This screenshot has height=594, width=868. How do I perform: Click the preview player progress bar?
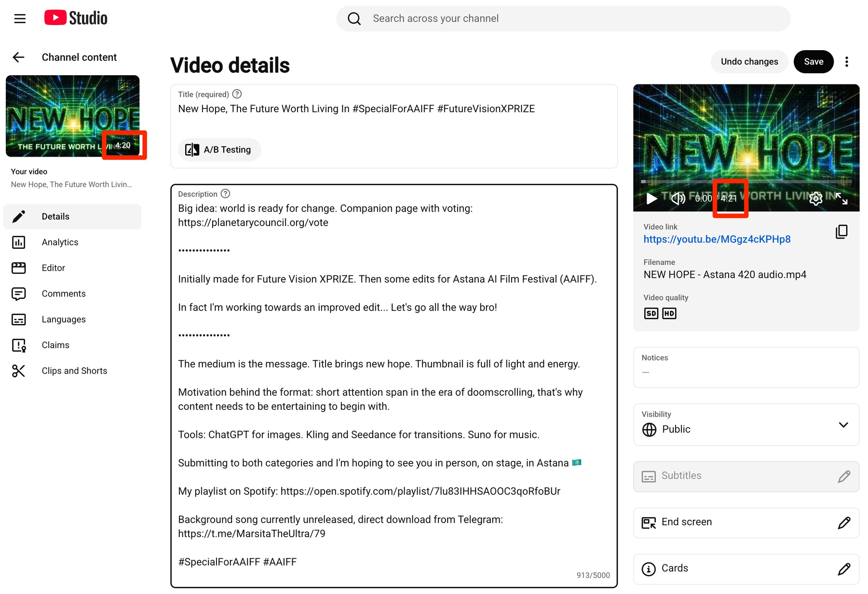[746, 182]
